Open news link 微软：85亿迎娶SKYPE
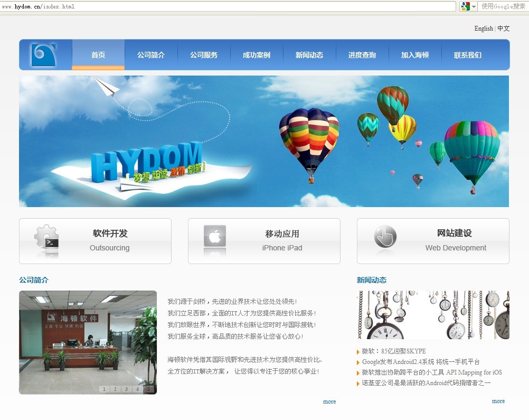Image resolution: width=529 pixels, height=420 pixels. [x=393, y=351]
